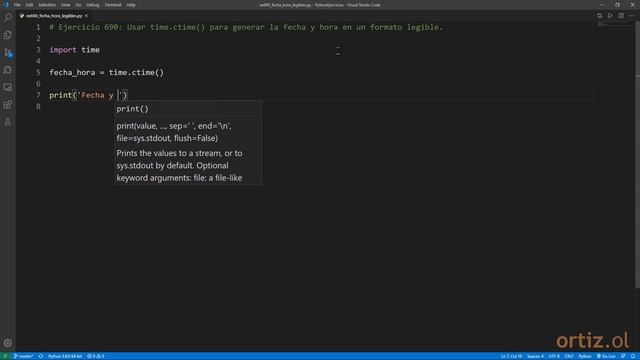
Task: Open the Help menu
Action: pyautogui.click(x=131, y=5)
